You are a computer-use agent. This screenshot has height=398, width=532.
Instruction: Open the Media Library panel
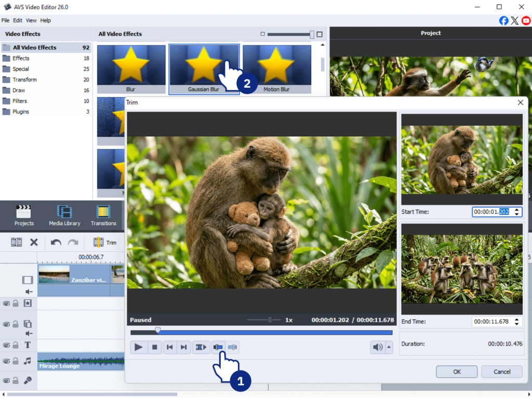coord(64,215)
